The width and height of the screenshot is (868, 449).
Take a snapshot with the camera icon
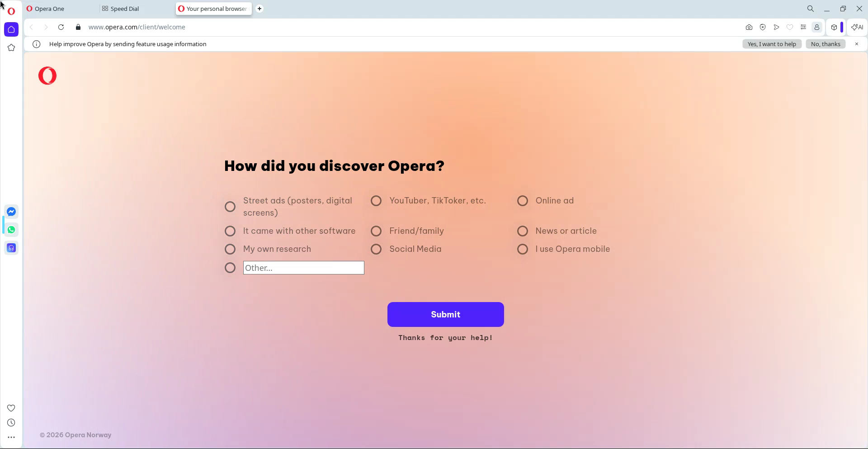[749, 27]
